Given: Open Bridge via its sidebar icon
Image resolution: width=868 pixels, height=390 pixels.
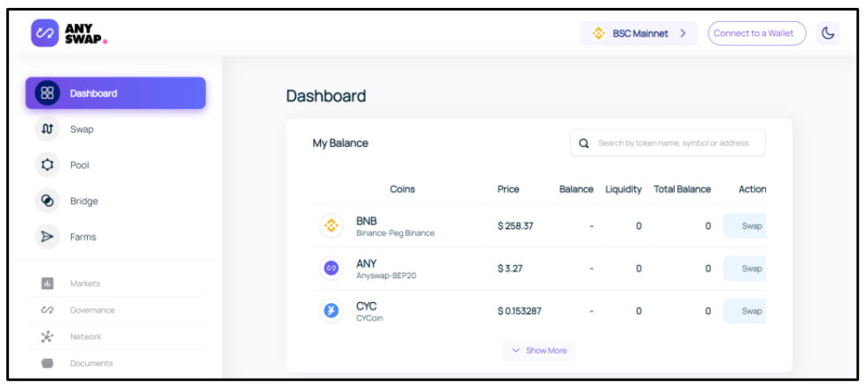Looking at the screenshot, I should click(x=47, y=202).
